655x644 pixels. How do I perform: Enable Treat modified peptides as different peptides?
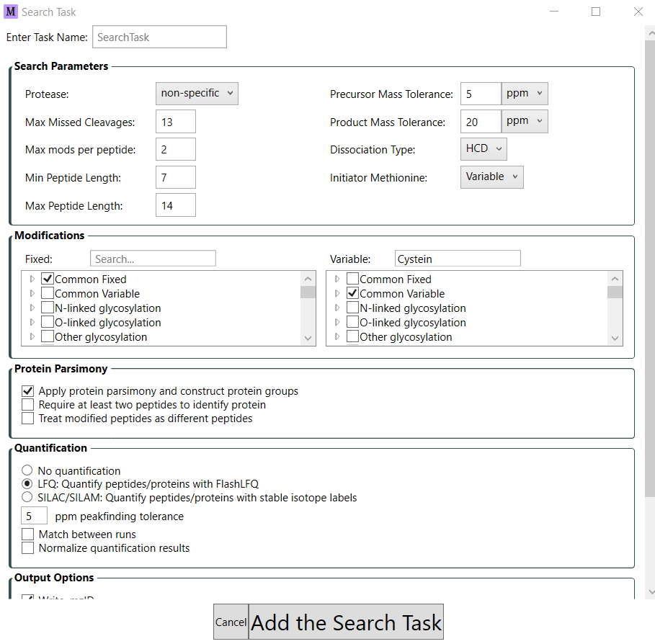(27, 418)
